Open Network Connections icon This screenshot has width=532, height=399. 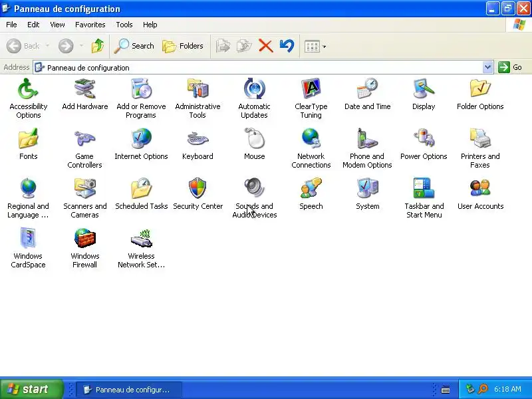(311, 148)
